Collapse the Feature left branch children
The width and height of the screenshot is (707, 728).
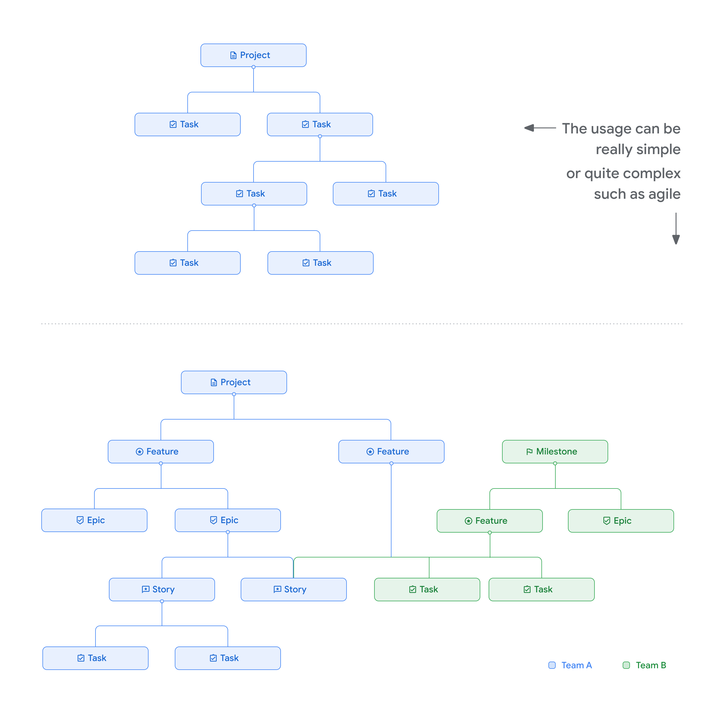point(161,465)
